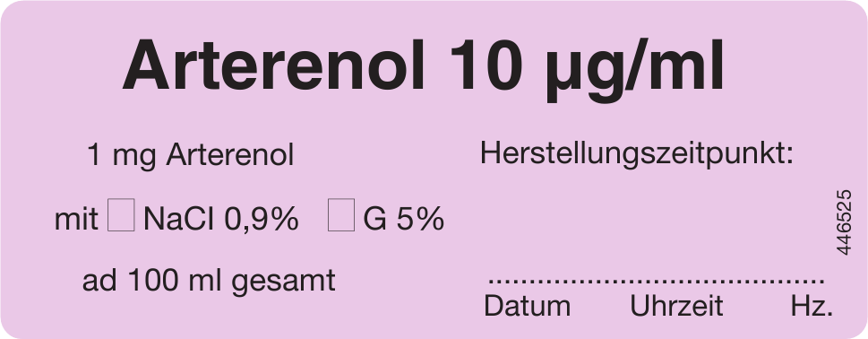Click the ad 100 ml gesamt text
Viewport: 868px width, 339px height.
[x=209, y=281]
